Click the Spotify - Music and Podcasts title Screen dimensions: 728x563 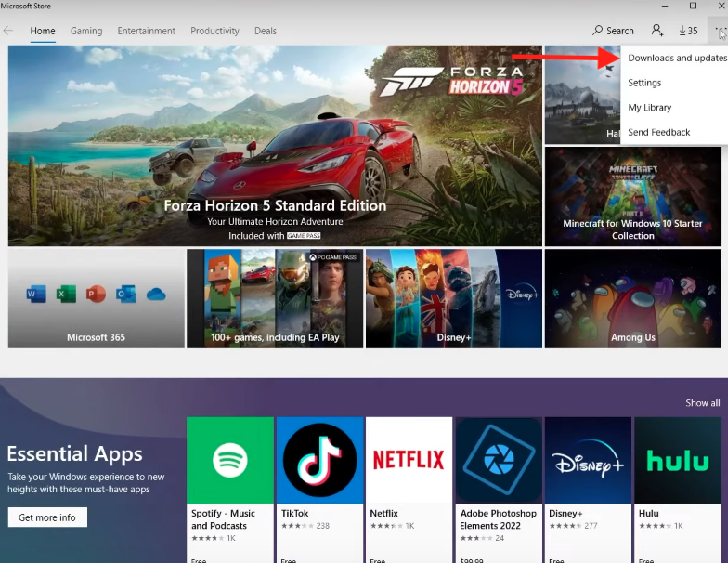(x=223, y=519)
